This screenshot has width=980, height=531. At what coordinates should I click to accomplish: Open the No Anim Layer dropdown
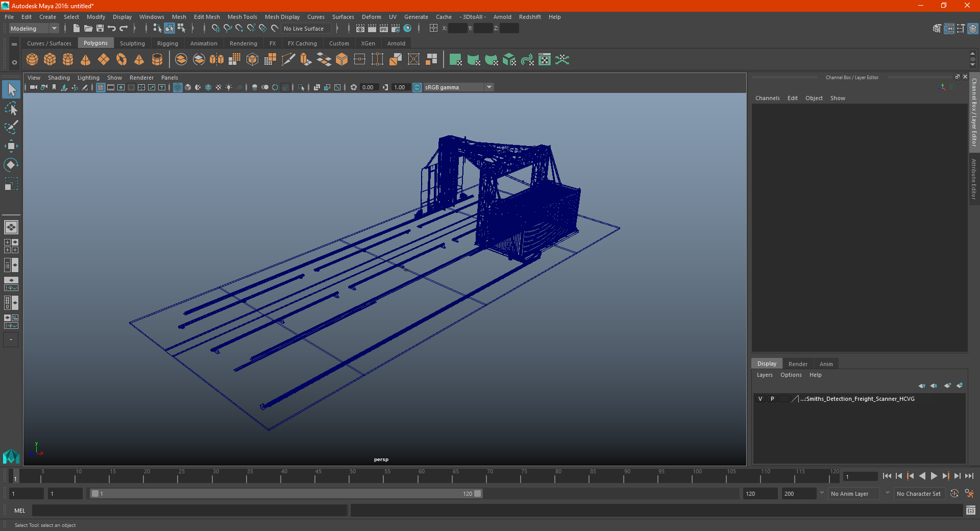click(x=853, y=494)
